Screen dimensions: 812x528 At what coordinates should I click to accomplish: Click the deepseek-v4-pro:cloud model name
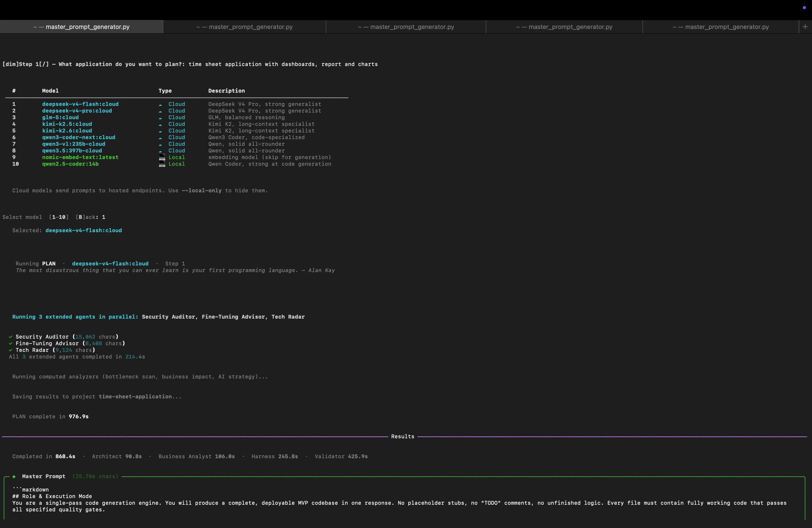[77, 111]
